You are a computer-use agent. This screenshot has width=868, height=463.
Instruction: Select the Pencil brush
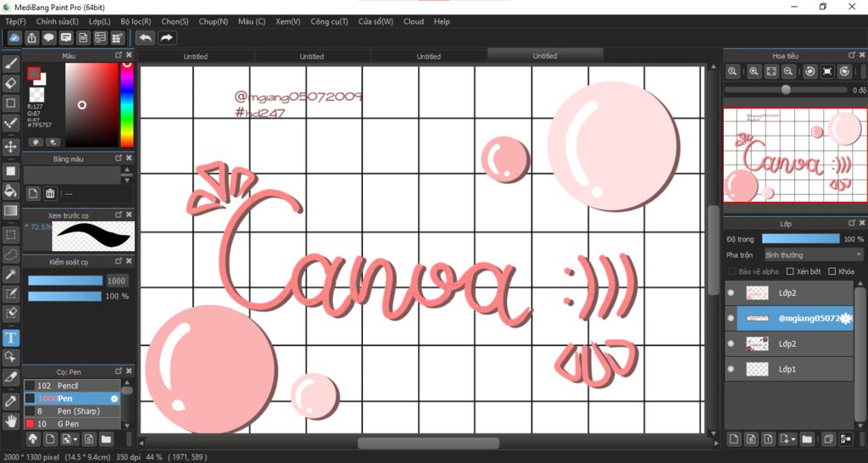point(72,386)
